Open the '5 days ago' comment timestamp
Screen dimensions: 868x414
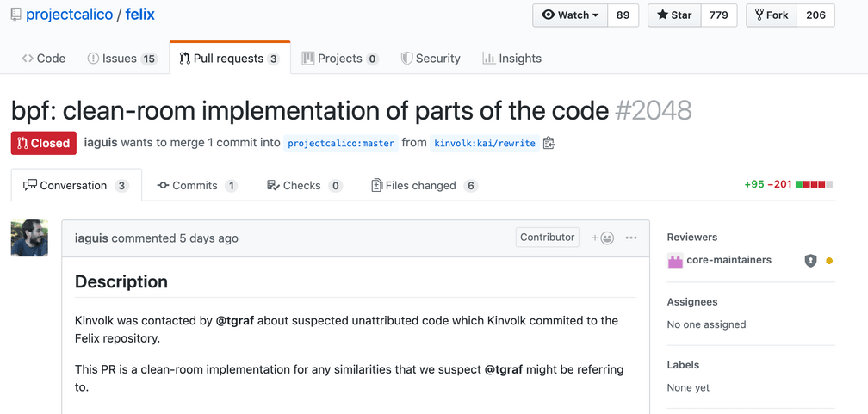point(208,238)
